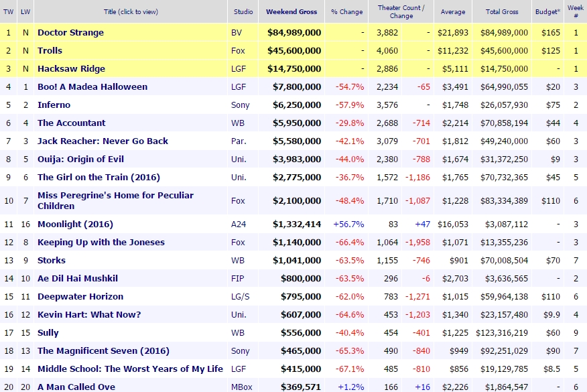The width and height of the screenshot is (587, 392).
Task: Click Ae Dil Hai Mushkil theater count 296
Action: pos(391,279)
